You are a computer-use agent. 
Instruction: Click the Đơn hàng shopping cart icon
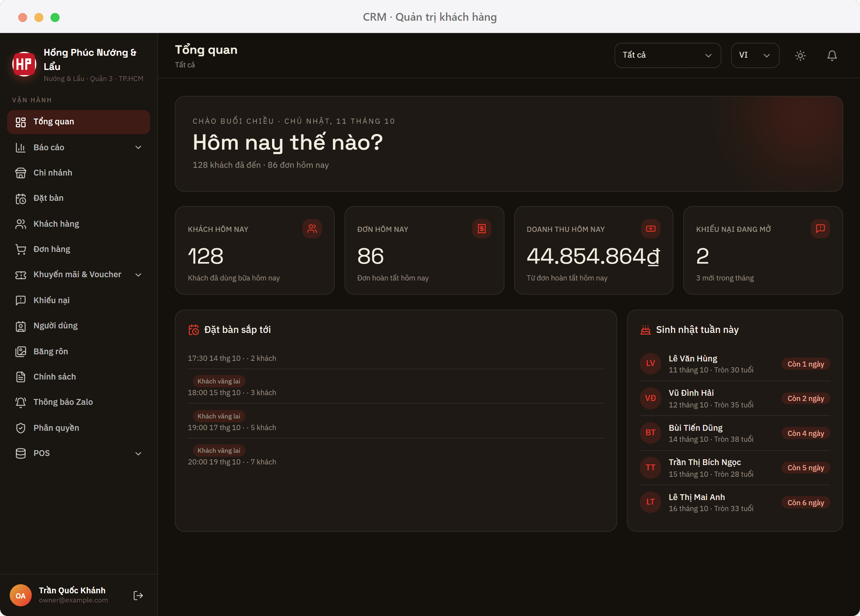(20, 249)
